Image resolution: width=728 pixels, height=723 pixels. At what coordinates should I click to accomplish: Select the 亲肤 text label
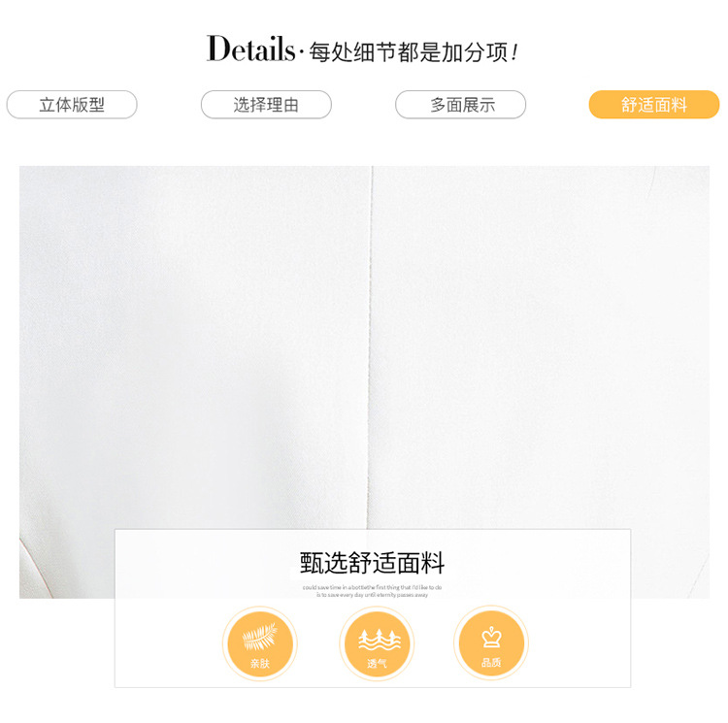259,664
